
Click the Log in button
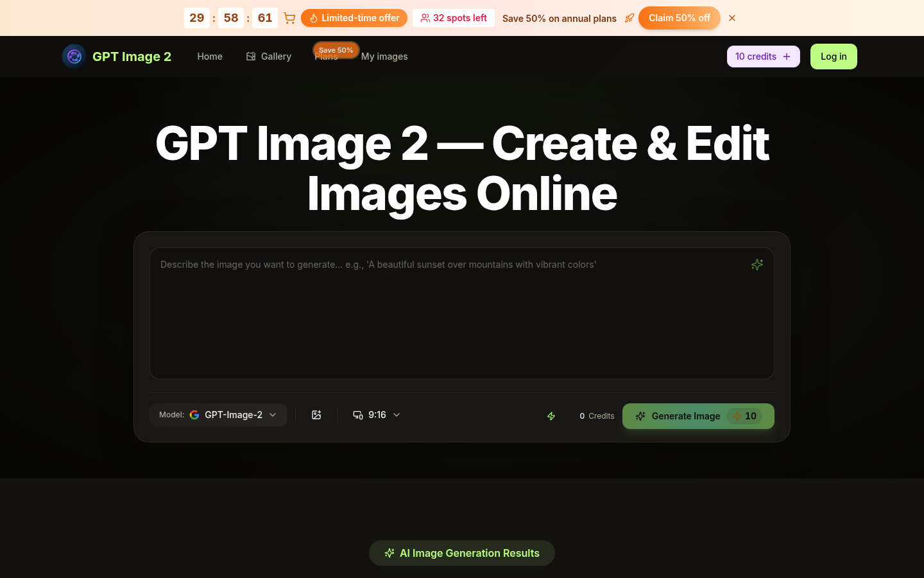(834, 57)
